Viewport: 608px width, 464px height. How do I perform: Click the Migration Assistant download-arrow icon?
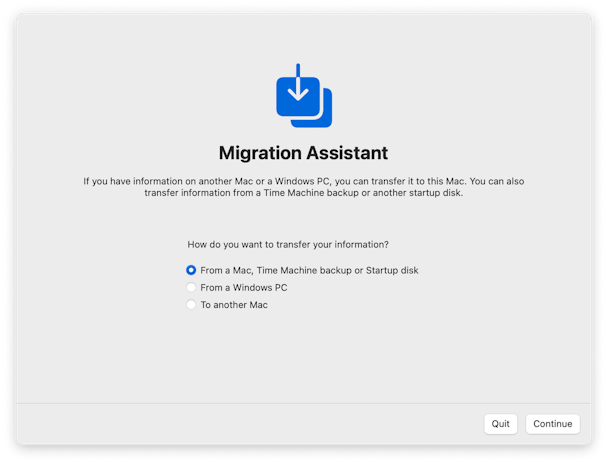304,96
